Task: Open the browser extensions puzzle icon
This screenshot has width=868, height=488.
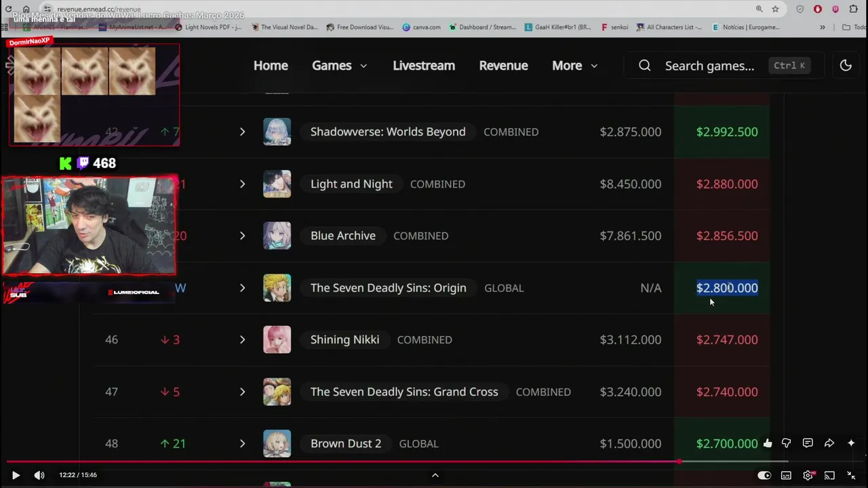Action: [x=853, y=9]
